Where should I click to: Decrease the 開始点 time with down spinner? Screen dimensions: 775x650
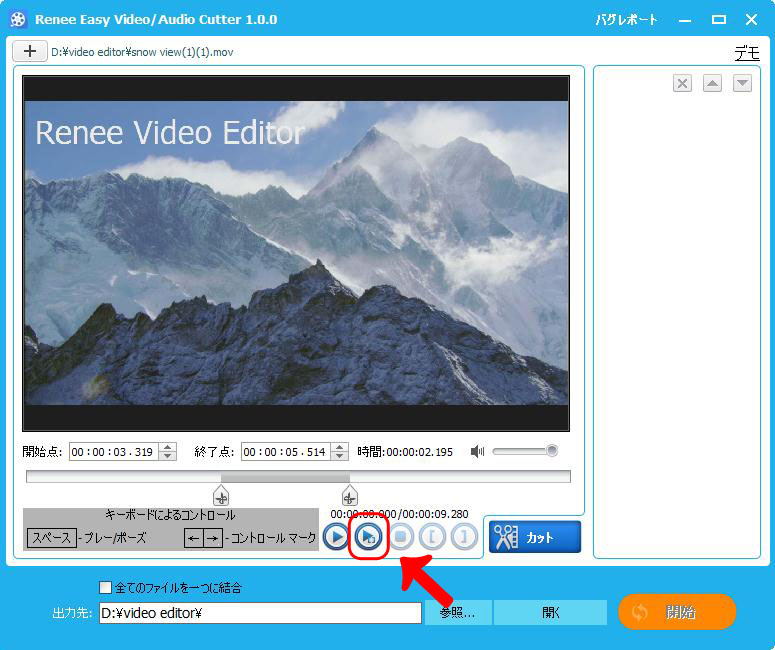(168, 456)
